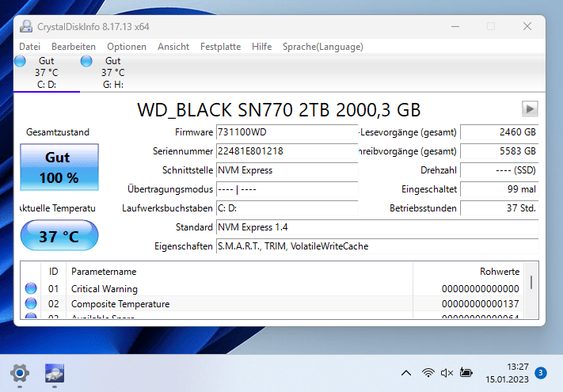Click the Gut 100 % health status button
The width and height of the screenshot is (563, 392).
coord(59,167)
